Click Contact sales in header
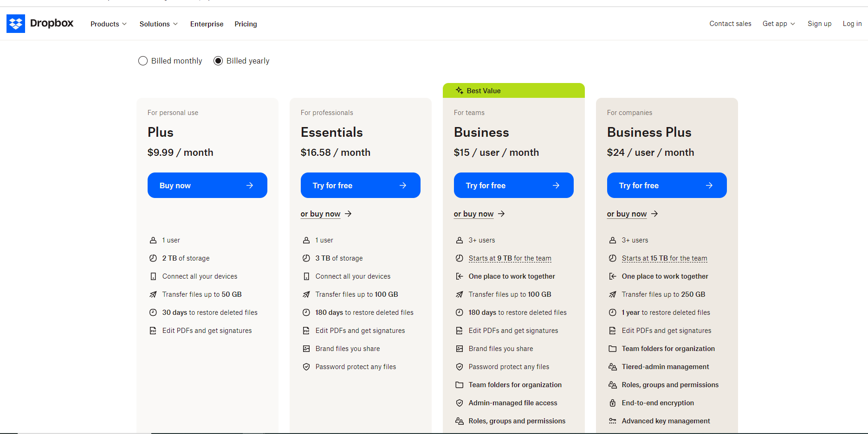Viewport: 868px width, 434px height. pos(730,24)
